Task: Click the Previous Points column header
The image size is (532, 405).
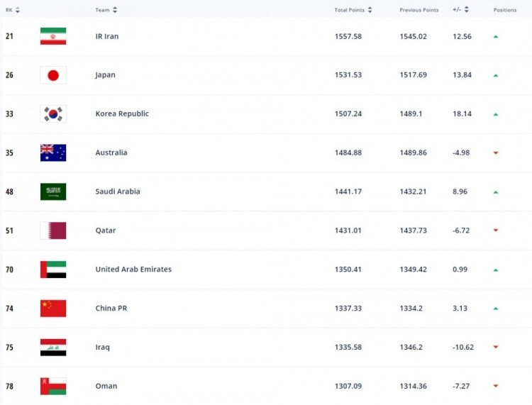Action: pyautogui.click(x=419, y=10)
